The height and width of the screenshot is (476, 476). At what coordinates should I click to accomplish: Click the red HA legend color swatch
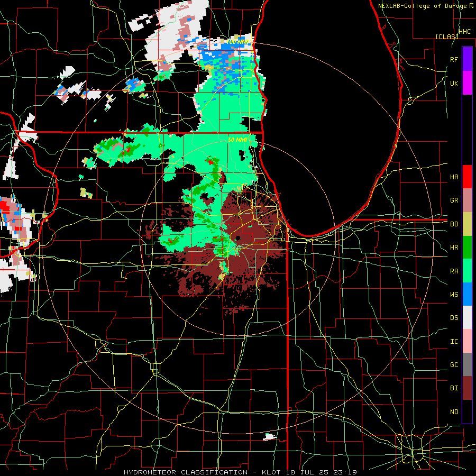coord(467,177)
